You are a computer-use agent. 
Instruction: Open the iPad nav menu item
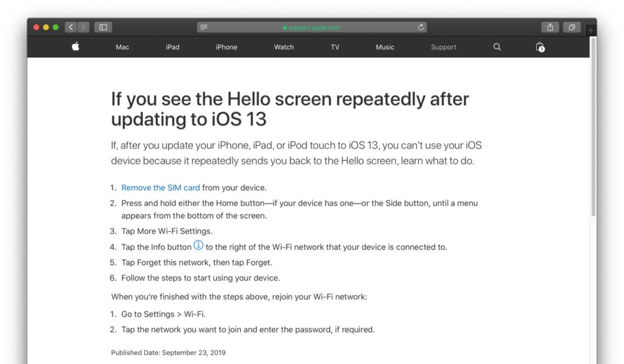[172, 47]
